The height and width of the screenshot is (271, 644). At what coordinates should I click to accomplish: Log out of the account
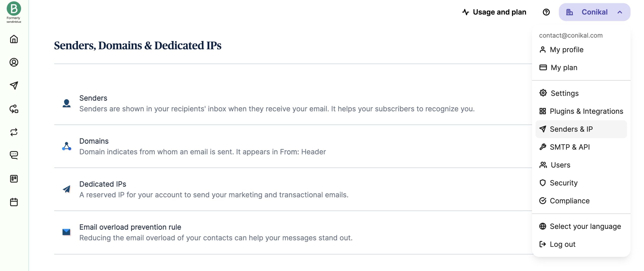tap(562, 244)
